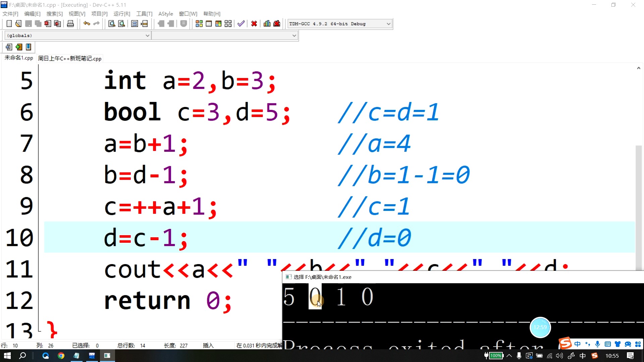644x362 pixels.
Task: Click the status bar '总行数: 14' entry
Action: (x=131, y=346)
